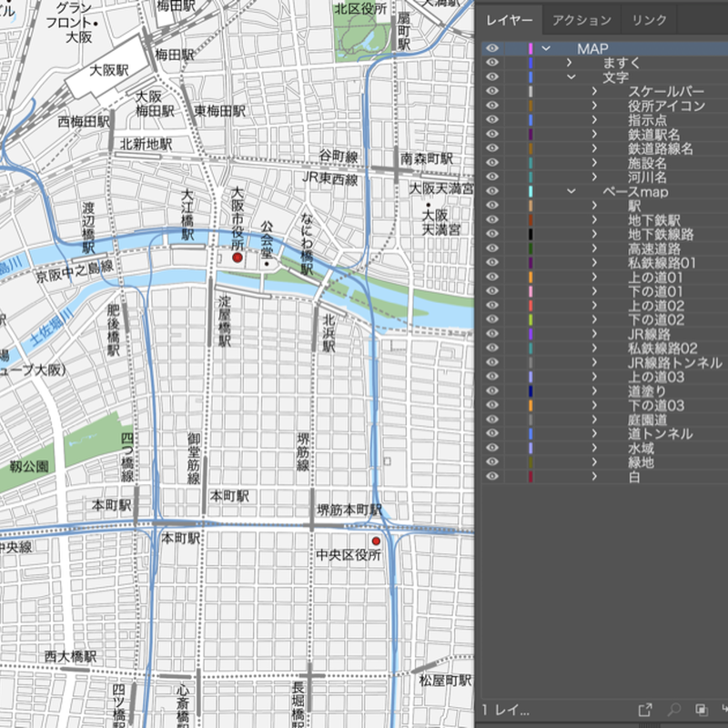Screen dimensions: 728x728
Task: Click the Collect for Export icon
Action: pos(645,709)
